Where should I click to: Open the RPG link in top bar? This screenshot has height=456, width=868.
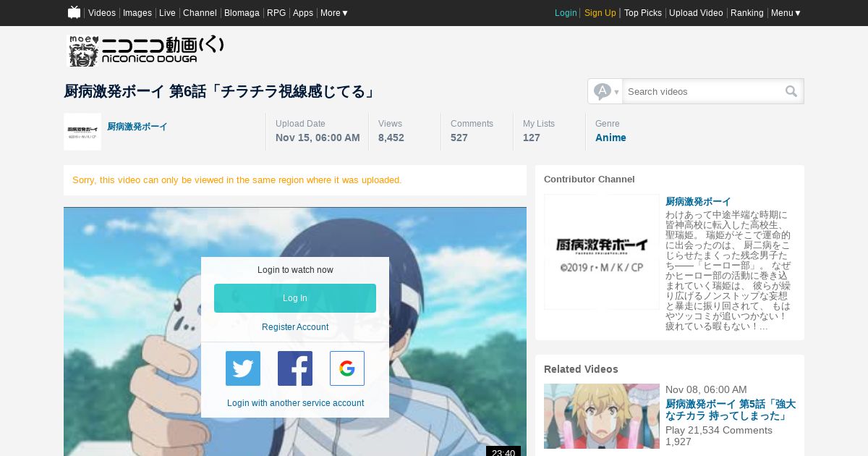[x=276, y=13]
